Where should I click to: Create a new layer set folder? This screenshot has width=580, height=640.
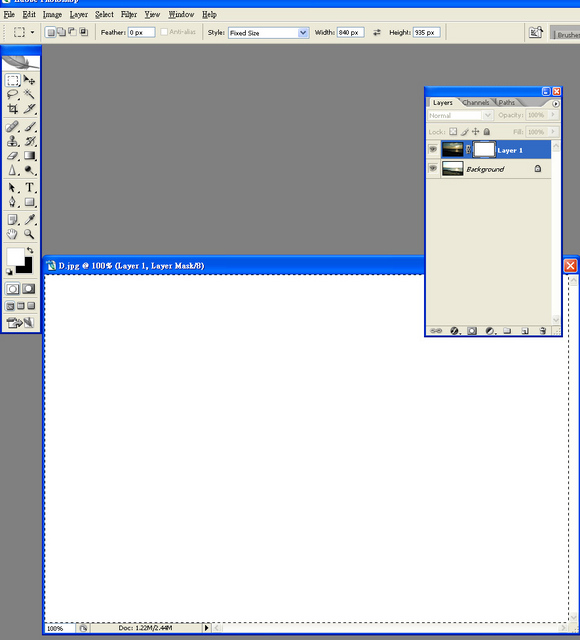(x=507, y=331)
